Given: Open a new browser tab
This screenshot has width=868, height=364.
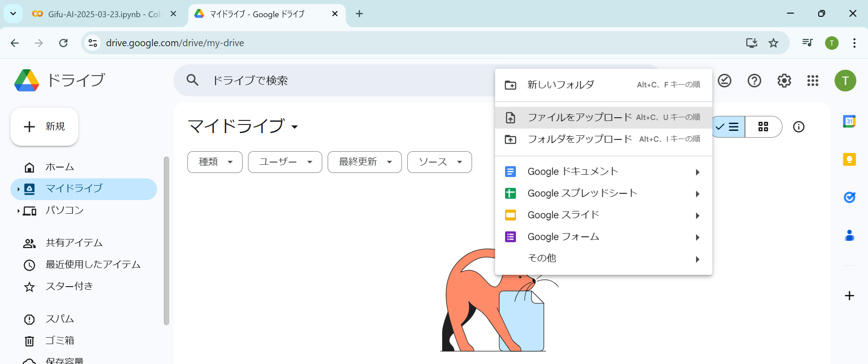Looking at the screenshot, I should 359,14.
